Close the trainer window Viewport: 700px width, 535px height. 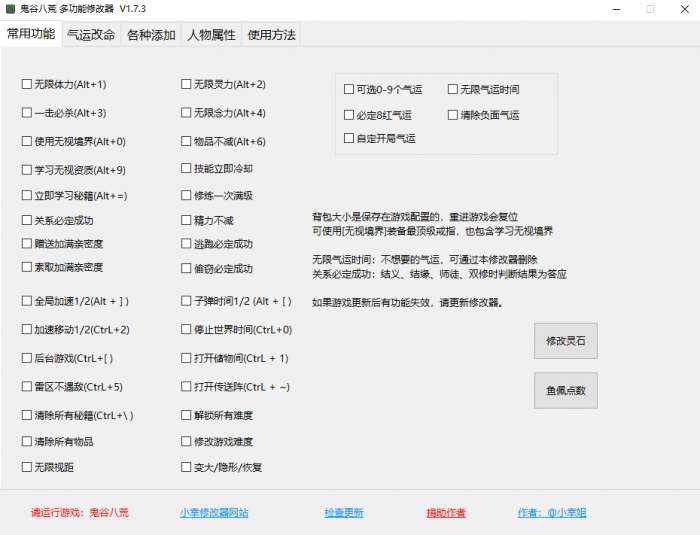click(x=684, y=9)
